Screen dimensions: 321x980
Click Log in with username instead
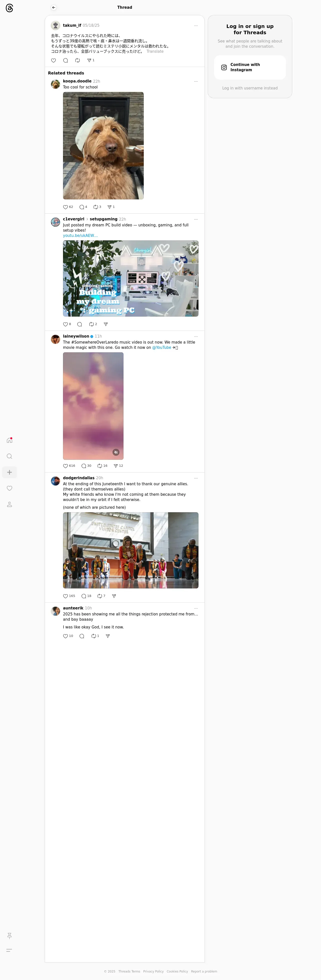pyautogui.click(x=250, y=88)
